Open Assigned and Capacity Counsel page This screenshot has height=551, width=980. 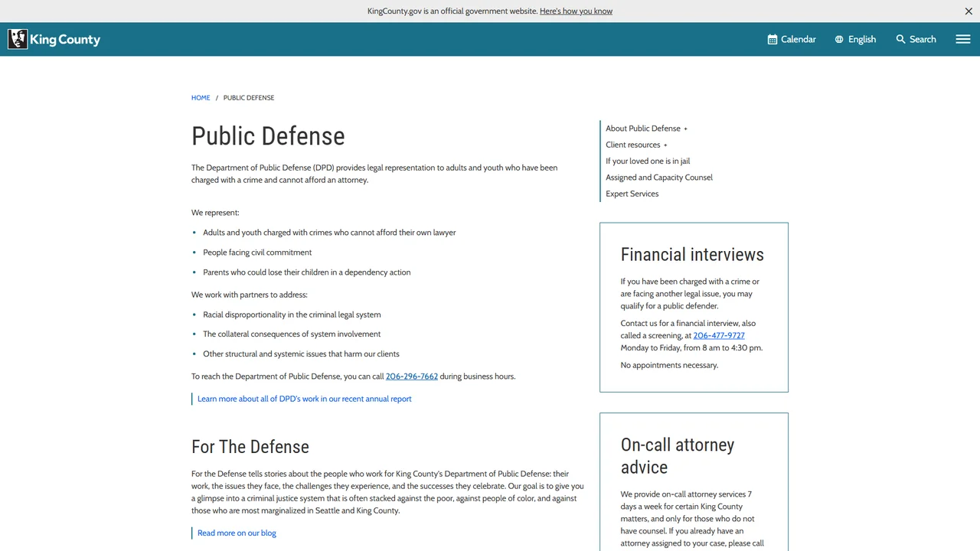click(x=659, y=178)
